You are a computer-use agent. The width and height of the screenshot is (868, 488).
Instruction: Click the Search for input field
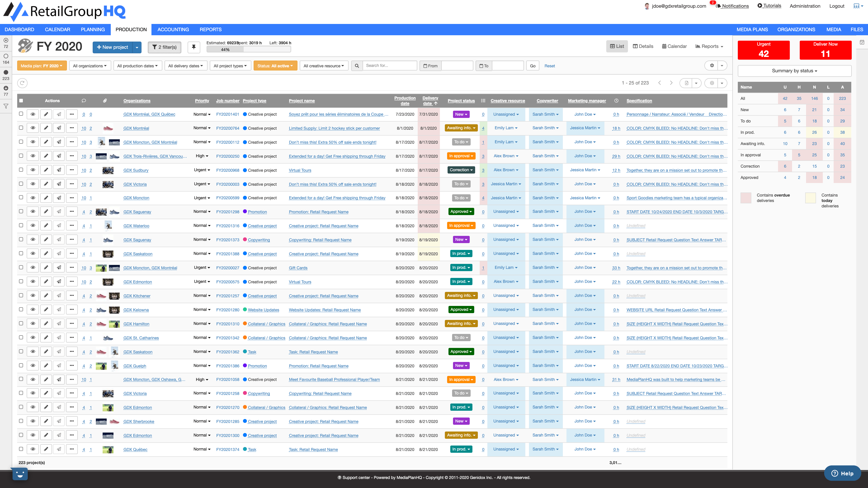click(390, 66)
